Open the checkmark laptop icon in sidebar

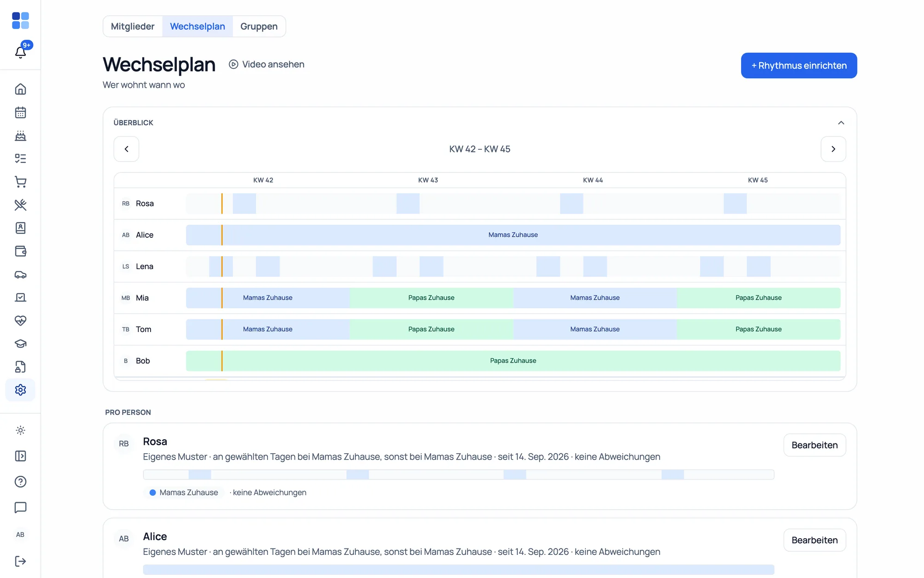click(20, 297)
